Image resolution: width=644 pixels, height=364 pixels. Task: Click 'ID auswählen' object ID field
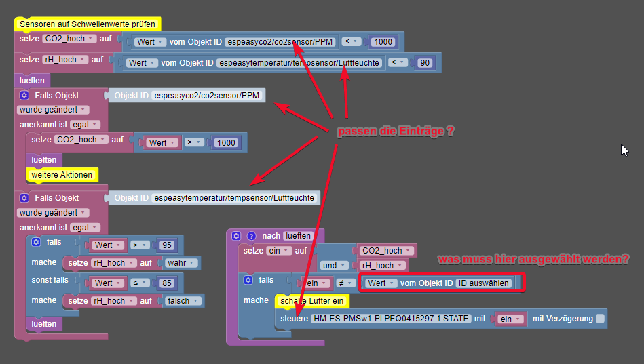pyautogui.click(x=484, y=283)
